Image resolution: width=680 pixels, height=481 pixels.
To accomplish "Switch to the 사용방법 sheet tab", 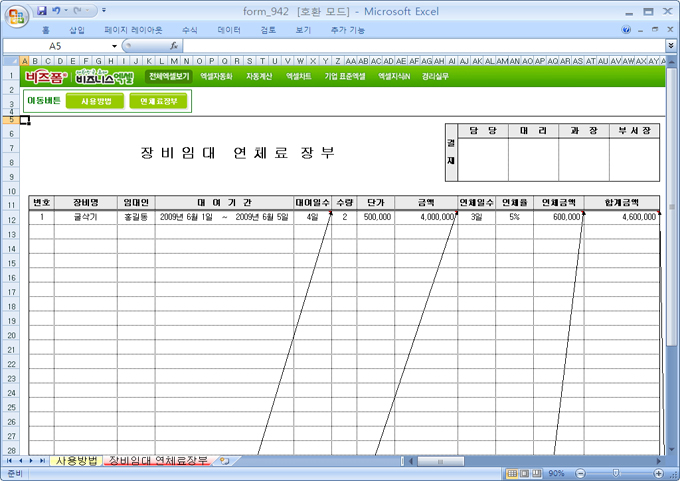I will pos(76,461).
